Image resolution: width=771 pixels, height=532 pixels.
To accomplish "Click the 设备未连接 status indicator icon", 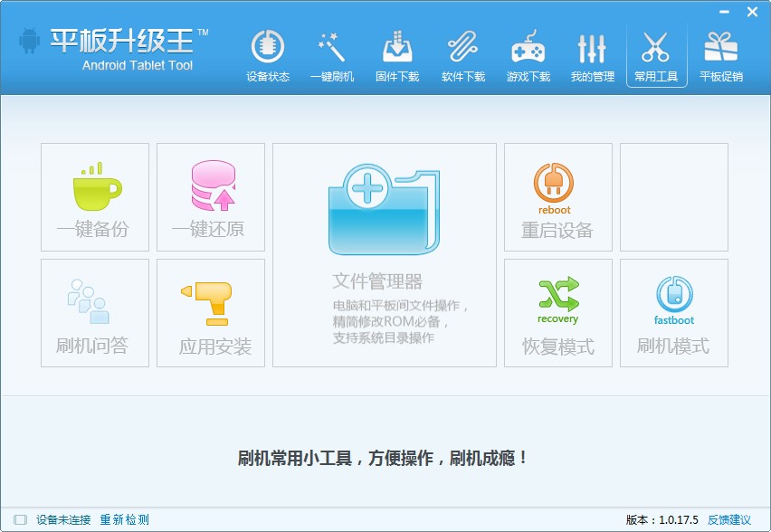I will pyautogui.click(x=21, y=519).
